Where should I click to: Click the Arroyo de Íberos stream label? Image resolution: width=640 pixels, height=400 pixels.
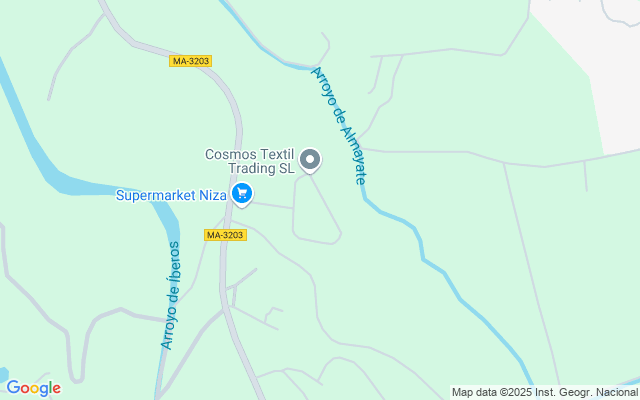[x=171, y=296]
